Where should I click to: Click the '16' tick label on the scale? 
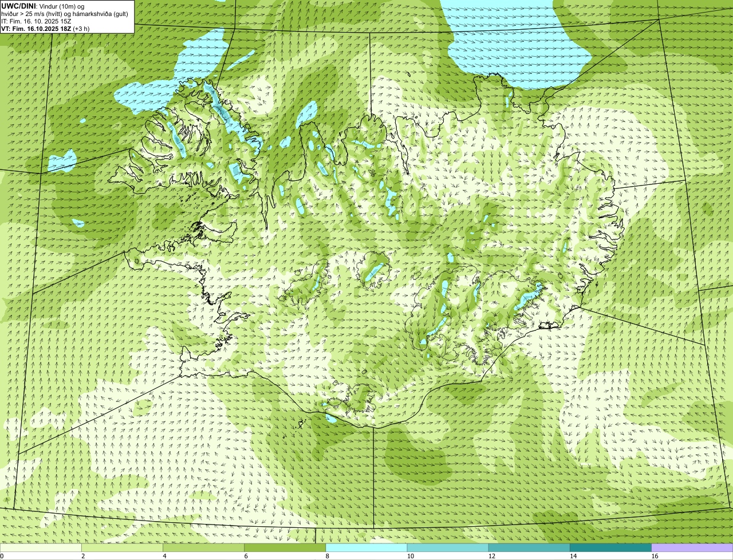pyautogui.click(x=655, y=556)
